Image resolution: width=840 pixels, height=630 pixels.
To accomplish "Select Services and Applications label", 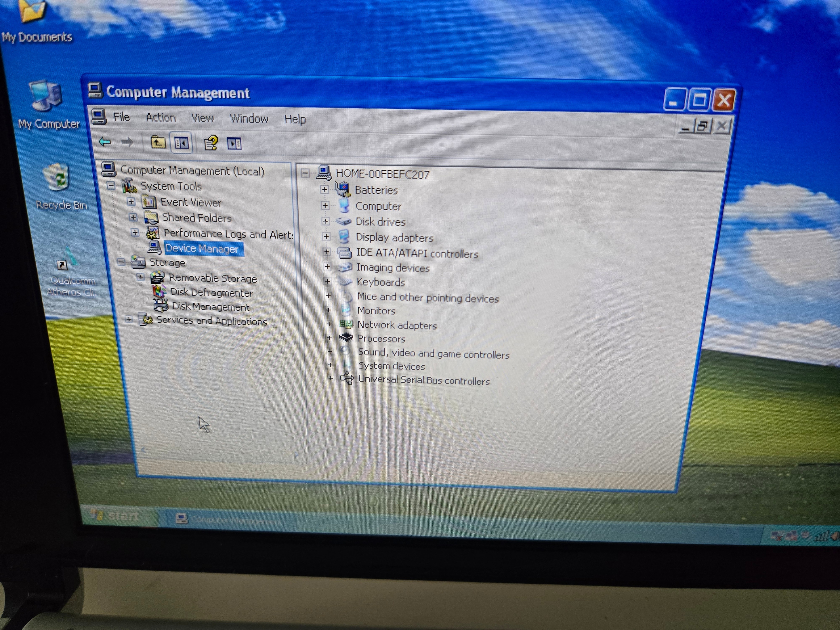I will (x=212, y=321).
